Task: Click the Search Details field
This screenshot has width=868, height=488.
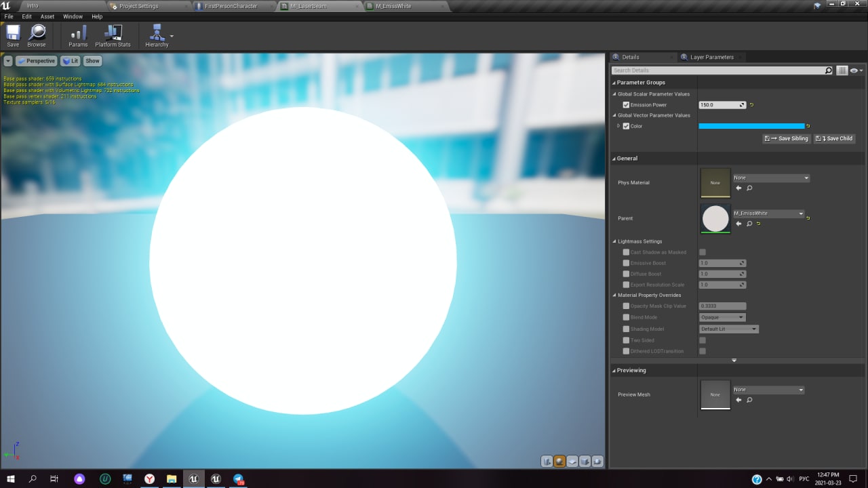Action: click(x=717, y=70)
